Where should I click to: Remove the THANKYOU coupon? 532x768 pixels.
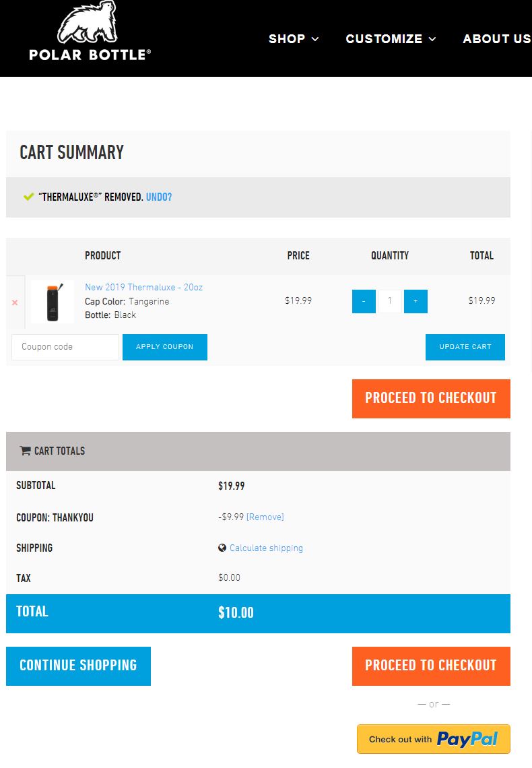(x=265, y=517)
